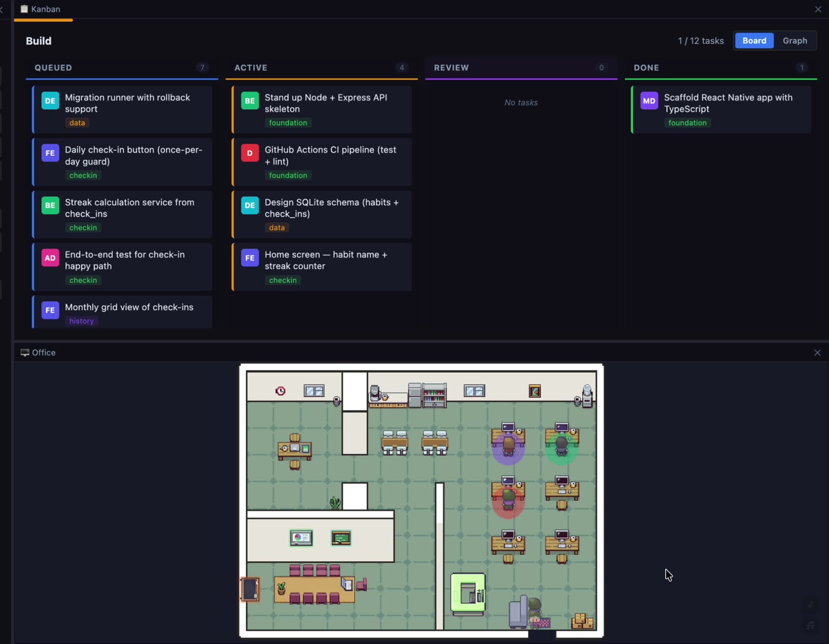This screenshot has height=644, width=829.
Task: Open the GitHub Actions CI pipeline task
Action: pos(322,162)
